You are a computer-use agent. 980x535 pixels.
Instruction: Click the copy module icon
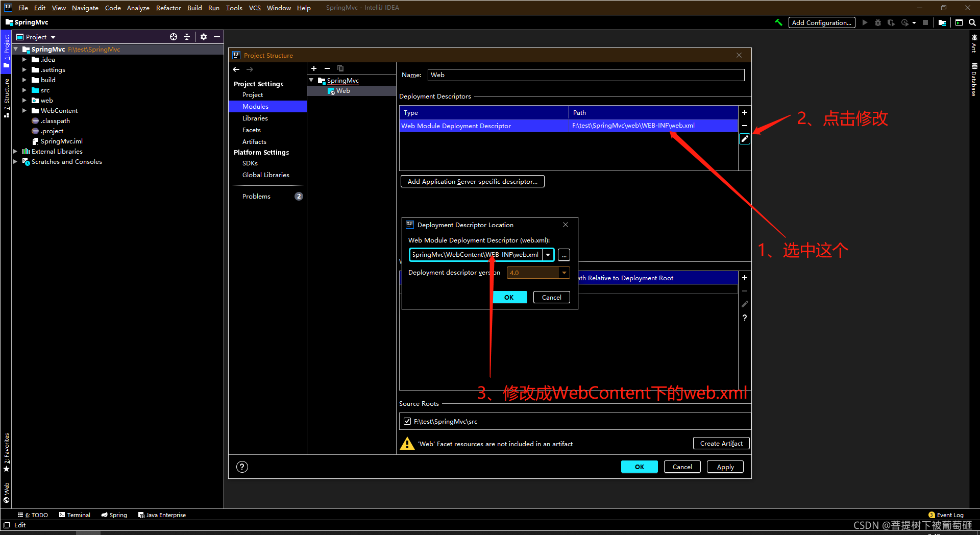[340, 68]
